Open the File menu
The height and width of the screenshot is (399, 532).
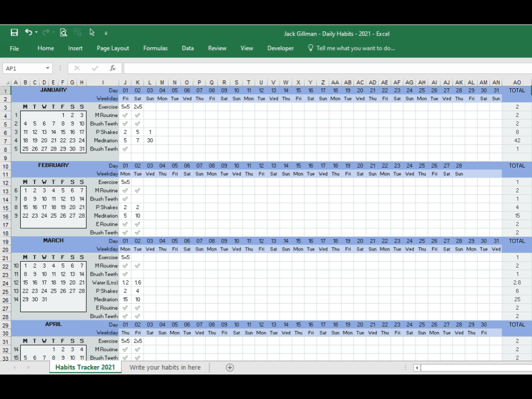click(14, 48)
